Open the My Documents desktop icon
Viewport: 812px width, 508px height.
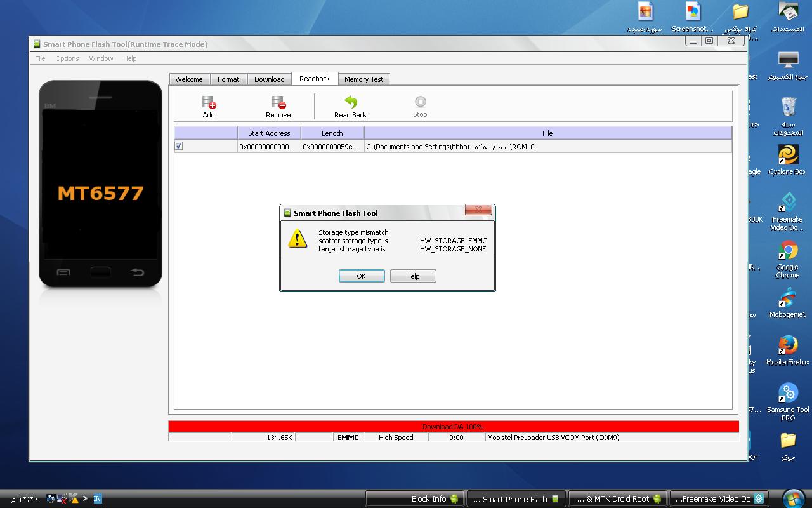coord(788,17)
